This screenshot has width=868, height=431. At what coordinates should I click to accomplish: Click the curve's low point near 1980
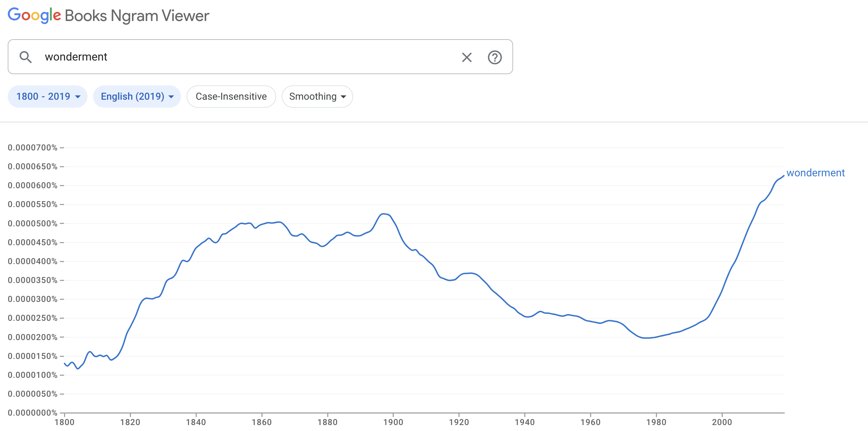coord(647,338)
